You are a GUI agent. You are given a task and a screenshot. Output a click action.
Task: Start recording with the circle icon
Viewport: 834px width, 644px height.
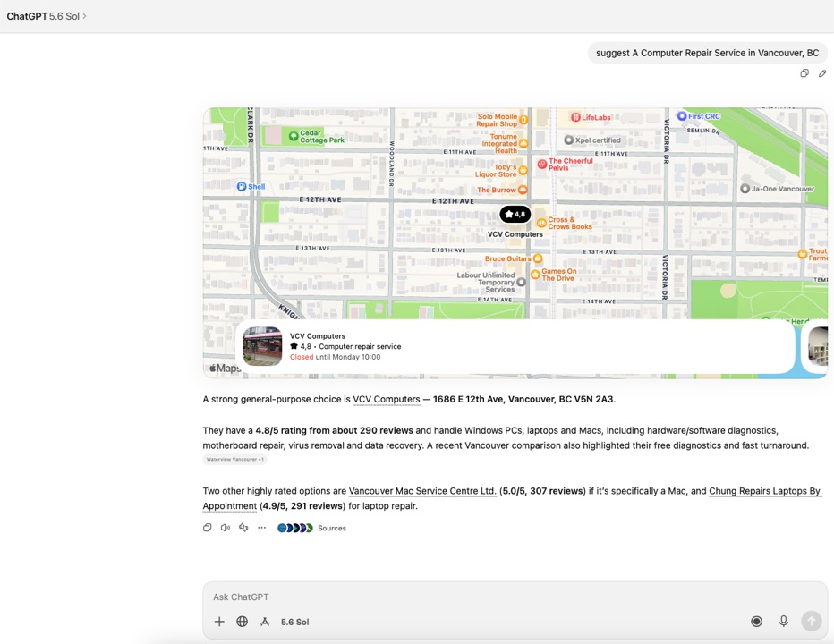[756, 621]
